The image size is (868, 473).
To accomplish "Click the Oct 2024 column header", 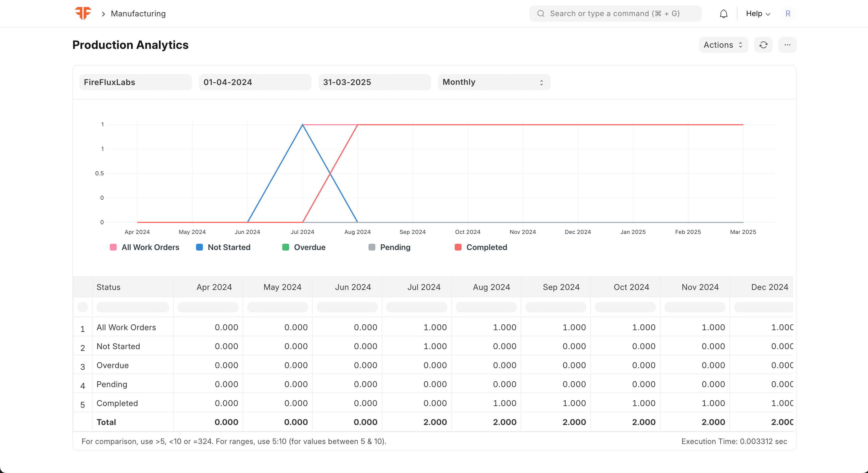I will coord(625,287).
